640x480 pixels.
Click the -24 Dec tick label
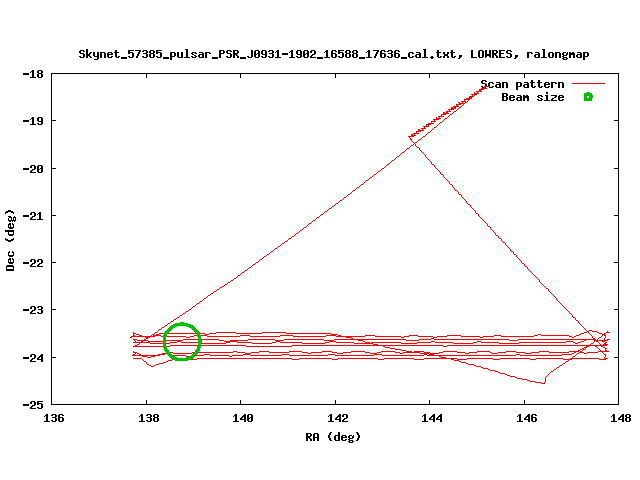click(x=33, y=358)
